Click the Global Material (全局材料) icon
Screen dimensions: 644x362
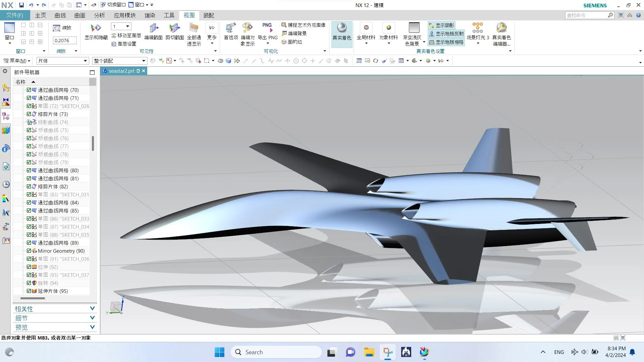pyautogui.click(x=366, y=28)
